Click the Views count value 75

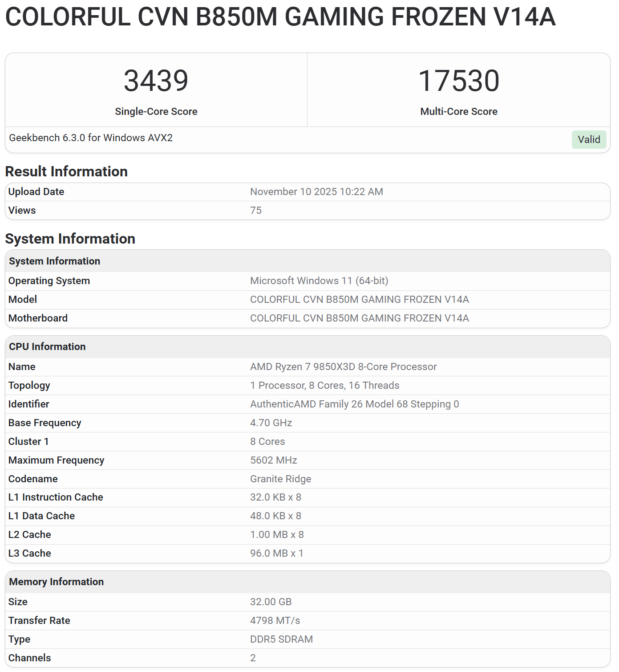pyautogui.click(x=256, y=210)
